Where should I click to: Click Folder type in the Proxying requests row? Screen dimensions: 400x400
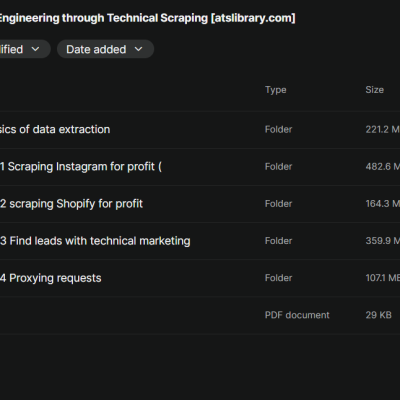coord(278,278)
